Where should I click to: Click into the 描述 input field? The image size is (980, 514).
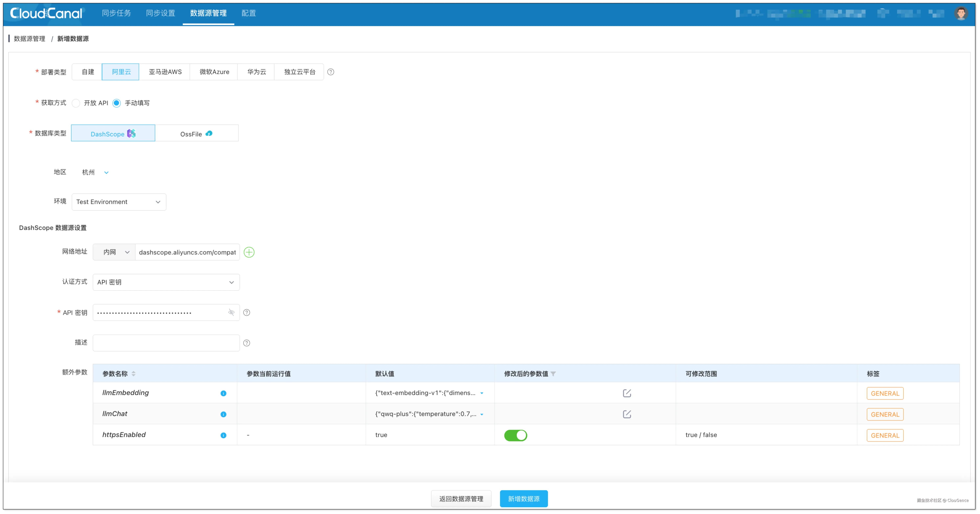(166, 343)
